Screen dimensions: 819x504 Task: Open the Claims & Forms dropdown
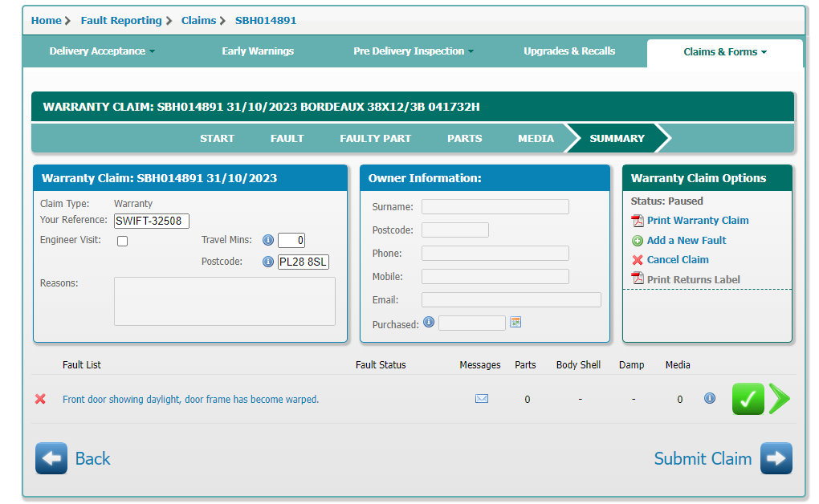tap(725, 52)
